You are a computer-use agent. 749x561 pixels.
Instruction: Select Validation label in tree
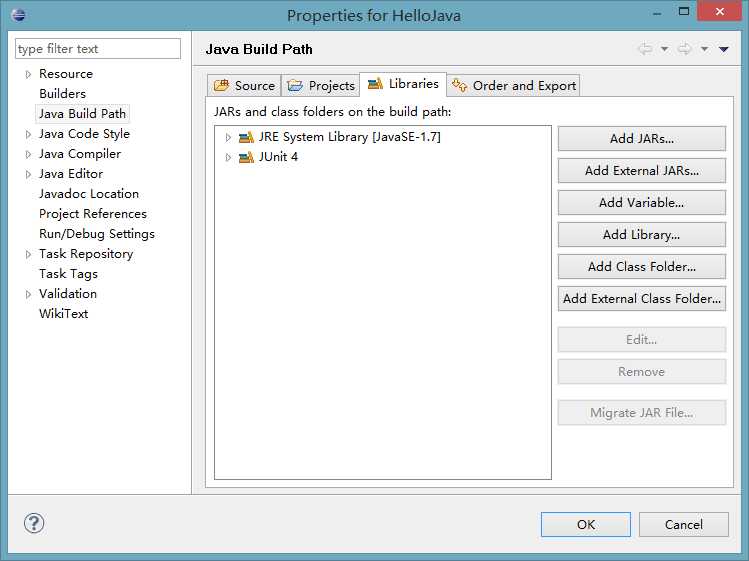68,294
